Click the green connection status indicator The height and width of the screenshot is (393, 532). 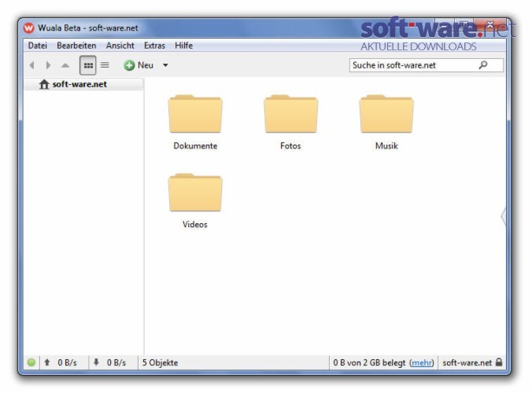(31, 362)
